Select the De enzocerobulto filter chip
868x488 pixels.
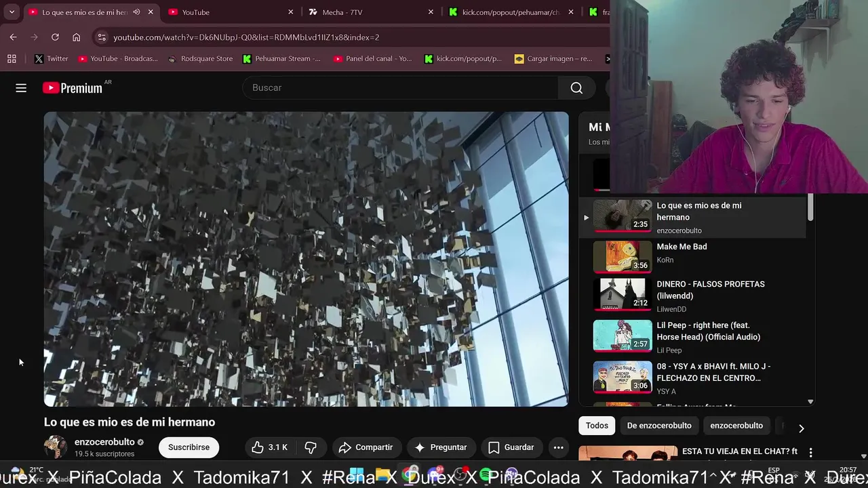[x=659, y=426]
